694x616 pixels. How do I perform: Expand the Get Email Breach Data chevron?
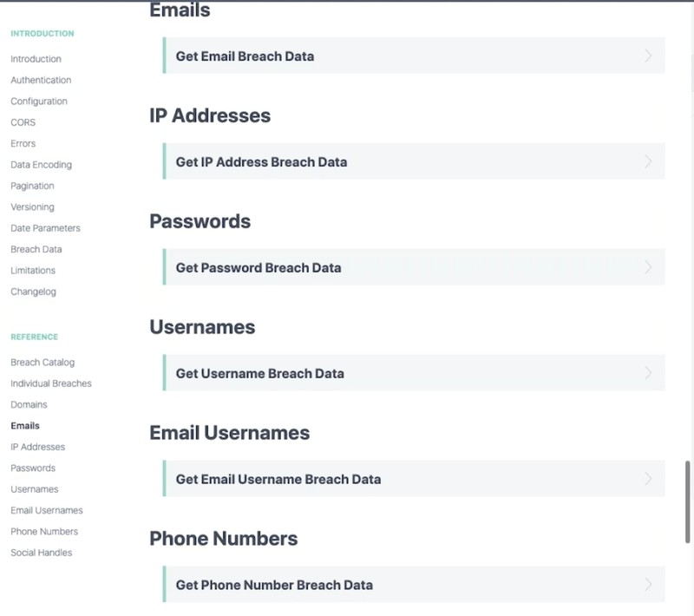pos(648,56)
